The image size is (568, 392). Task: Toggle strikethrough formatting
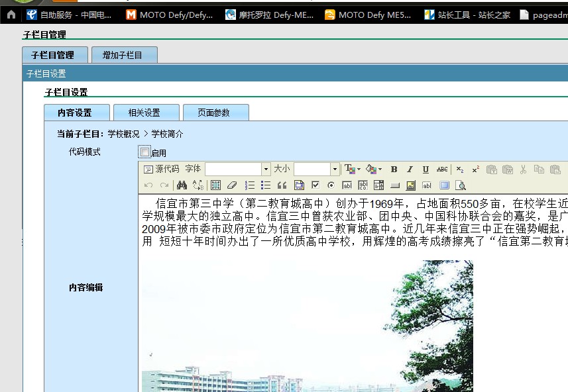(442, 170)
